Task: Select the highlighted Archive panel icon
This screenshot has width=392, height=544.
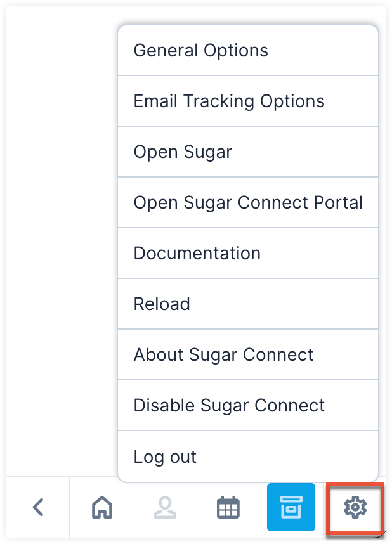Action: point(291,507)
